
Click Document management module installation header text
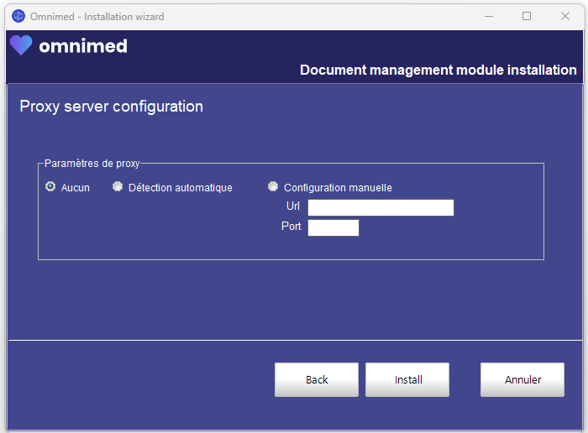click(x=438, y=70)
